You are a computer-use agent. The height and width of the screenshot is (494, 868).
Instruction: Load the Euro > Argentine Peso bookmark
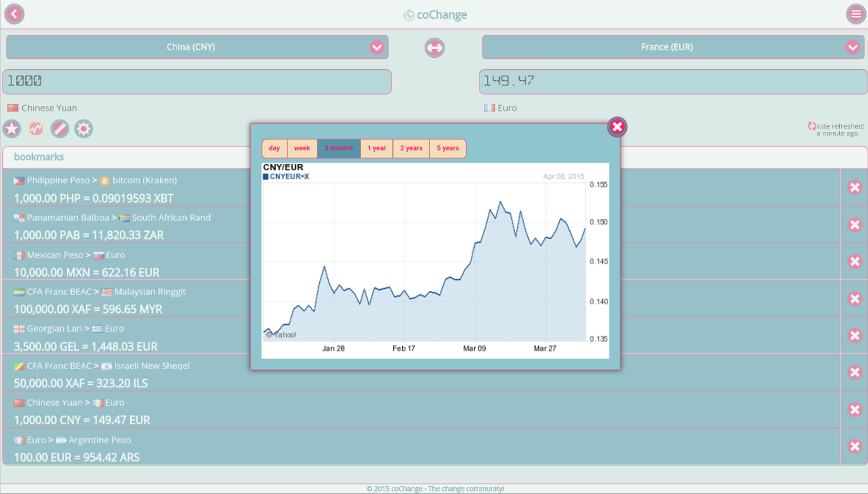[x=422, y=447]
